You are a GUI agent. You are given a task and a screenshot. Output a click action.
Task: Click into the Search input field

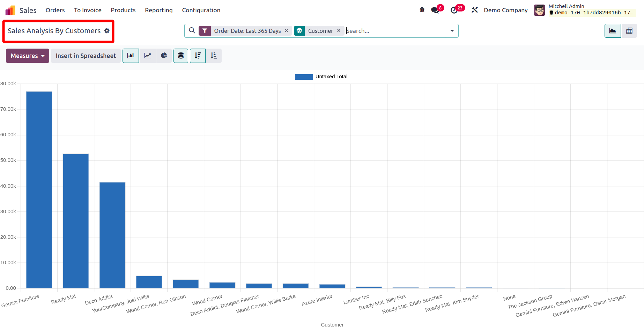(x=395, y=31)
